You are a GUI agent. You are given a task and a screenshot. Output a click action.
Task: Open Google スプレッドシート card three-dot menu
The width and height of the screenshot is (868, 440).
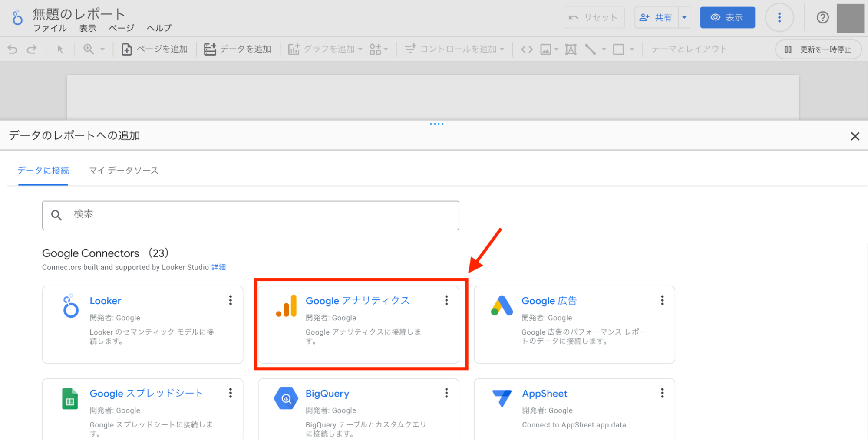[231, 393]
